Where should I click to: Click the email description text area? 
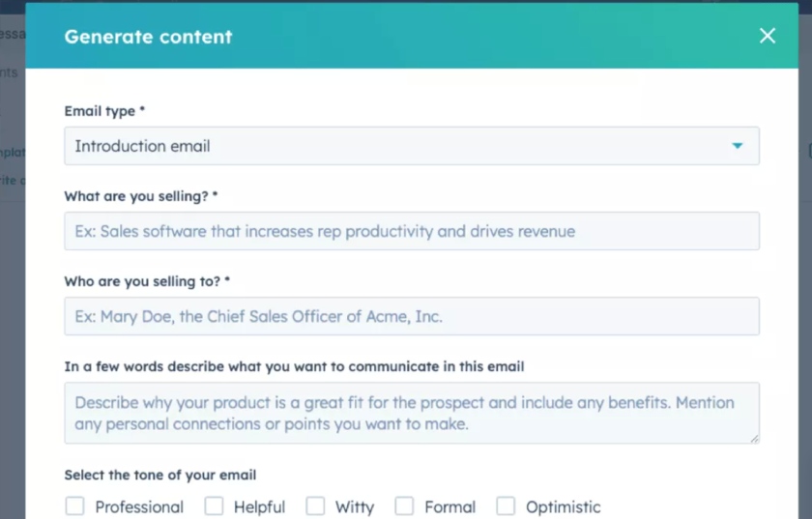(411, 413)
